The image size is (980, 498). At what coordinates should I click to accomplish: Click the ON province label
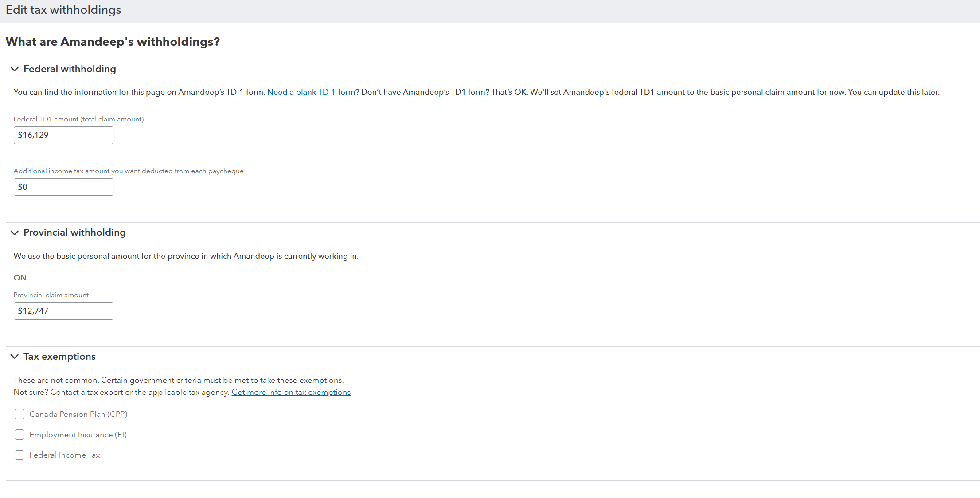[20, 278]
